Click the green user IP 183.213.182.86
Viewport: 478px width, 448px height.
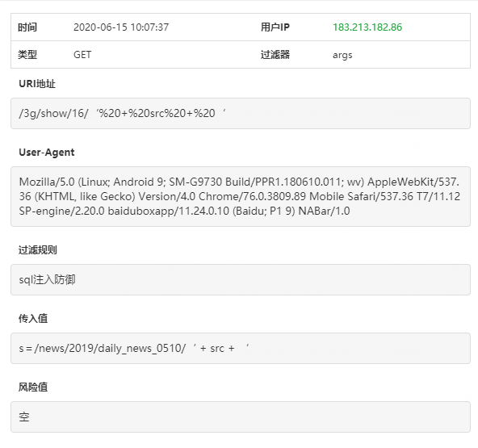pos(367,27)
